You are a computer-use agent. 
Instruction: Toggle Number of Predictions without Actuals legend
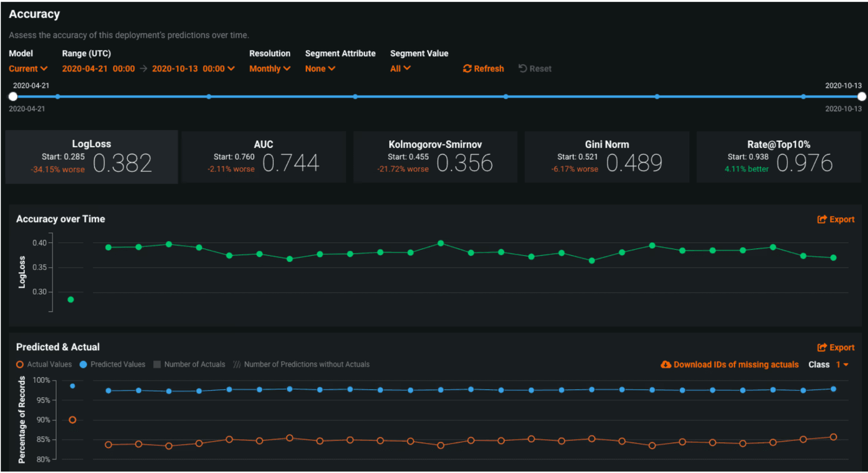(237, 364)
